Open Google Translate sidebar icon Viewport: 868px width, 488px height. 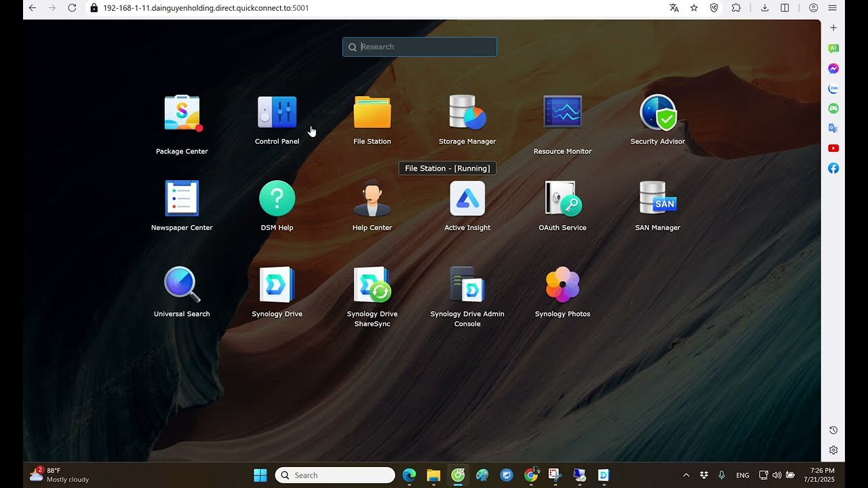pyautogui.click(x=833, y=128)
